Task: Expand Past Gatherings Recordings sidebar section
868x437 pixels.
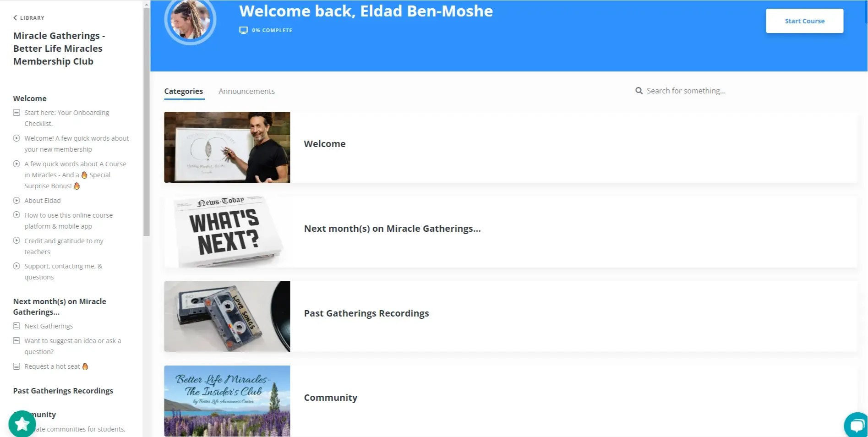Action: (63, 391)
